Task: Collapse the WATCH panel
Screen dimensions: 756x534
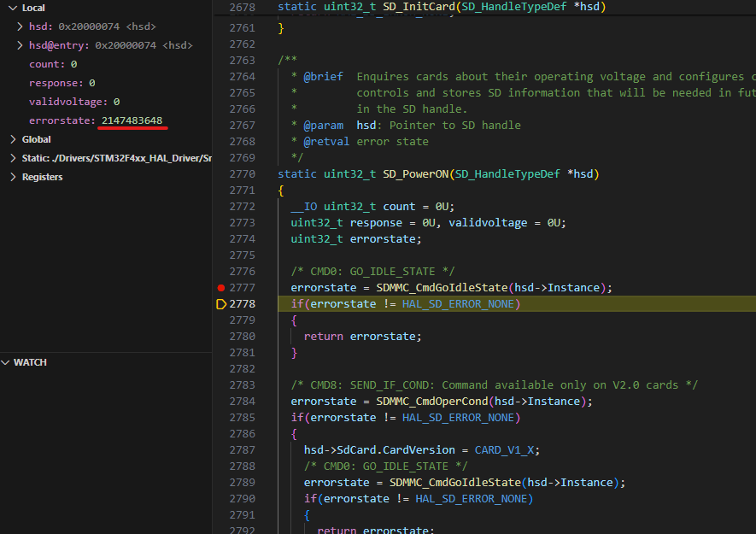Action: [x=6, y=363]
